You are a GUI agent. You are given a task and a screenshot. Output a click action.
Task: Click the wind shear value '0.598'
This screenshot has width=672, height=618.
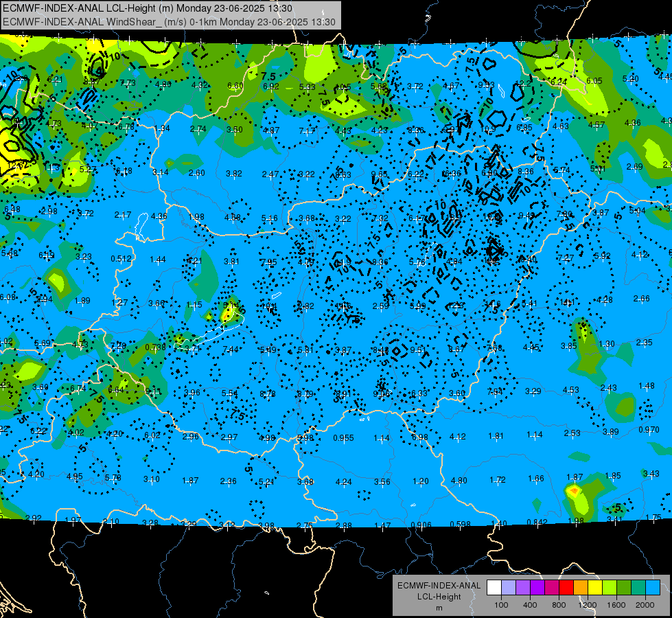(460, 524)
